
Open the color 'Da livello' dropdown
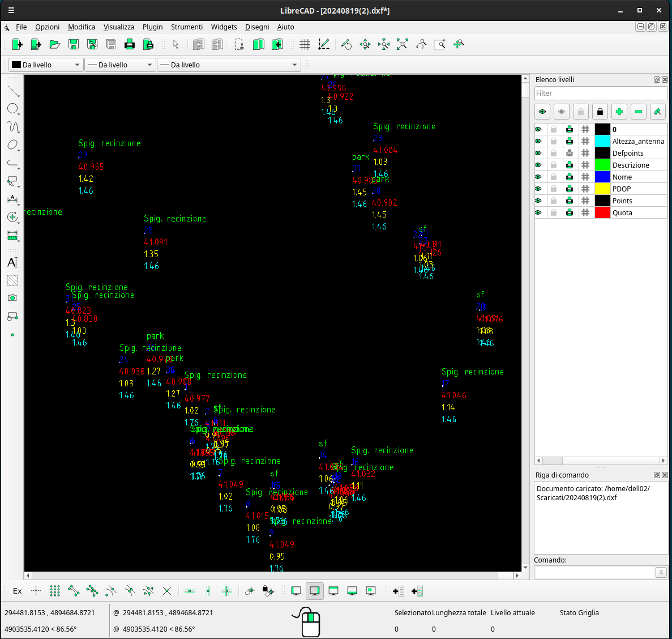[x=46, y=65]
